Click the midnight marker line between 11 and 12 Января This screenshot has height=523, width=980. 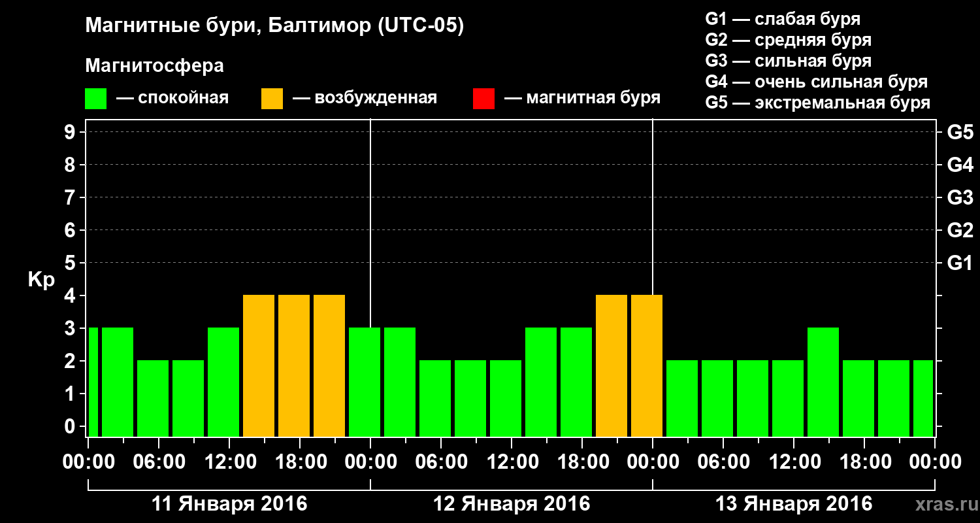[x=370, y=222]
